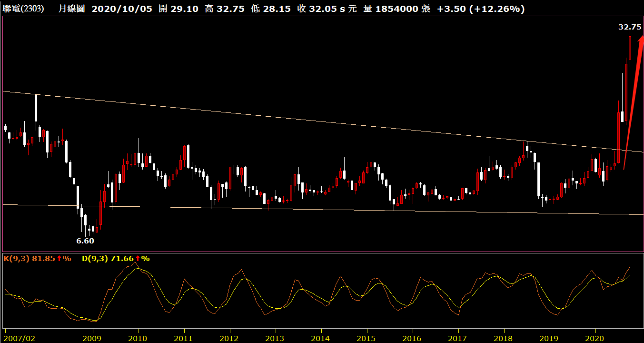Click the 聯電(2303) stock name label
Image resolution: width=644 pixels, height=343 pixels.
coord(23,9)
